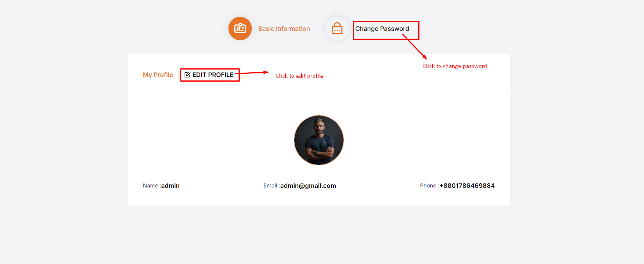Click empty space above the avatar in the profile card
The width and height of the screenshot is (644, 264).
(319, 98)
